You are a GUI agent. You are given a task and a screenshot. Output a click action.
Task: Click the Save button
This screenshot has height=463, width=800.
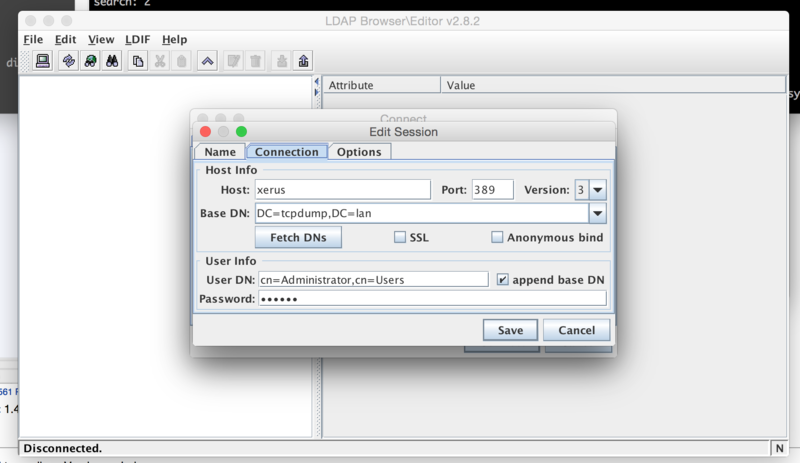coord(510,330)
